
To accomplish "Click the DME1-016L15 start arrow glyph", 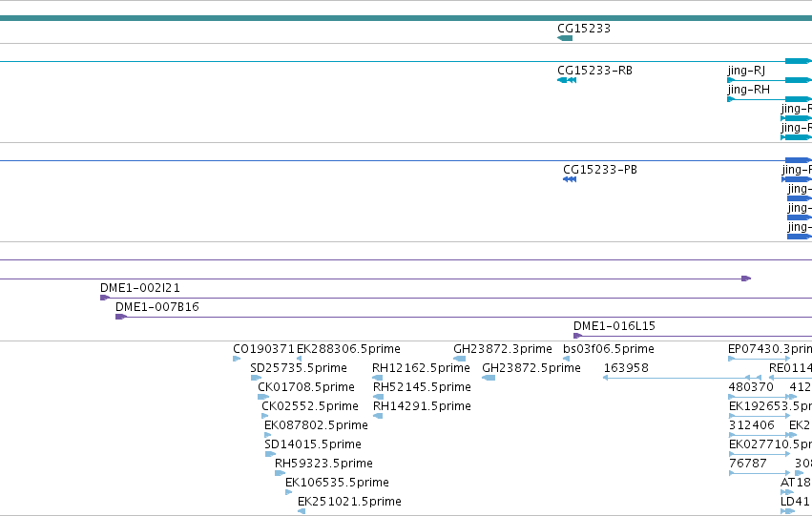I will click(578, 336).
